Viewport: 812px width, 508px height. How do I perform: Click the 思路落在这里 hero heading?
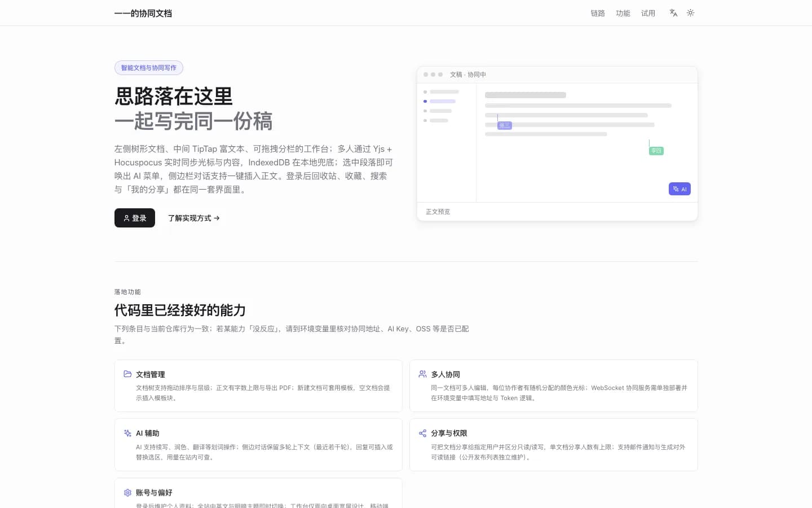click(174, 96)
